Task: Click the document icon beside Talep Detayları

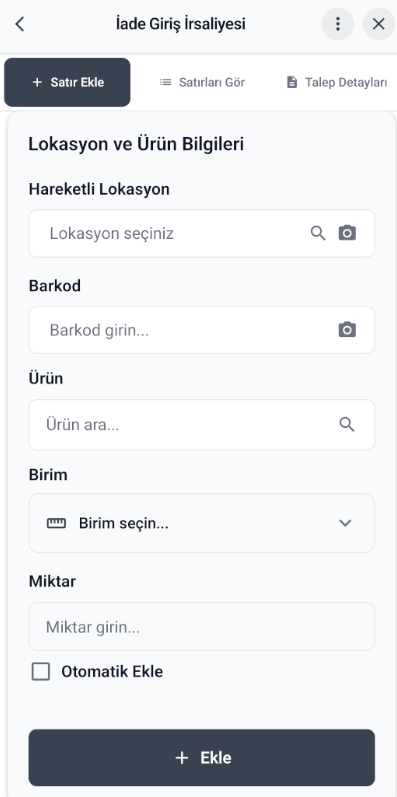Action: [292, 82]
